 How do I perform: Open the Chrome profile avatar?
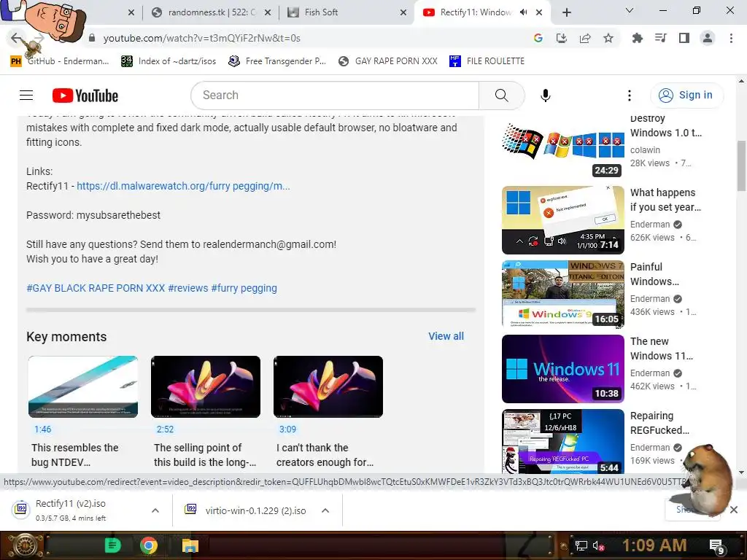point(708,38)
